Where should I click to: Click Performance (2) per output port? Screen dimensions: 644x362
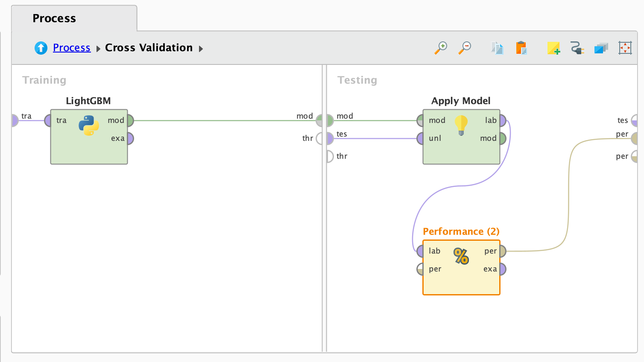tap(503, 251)
